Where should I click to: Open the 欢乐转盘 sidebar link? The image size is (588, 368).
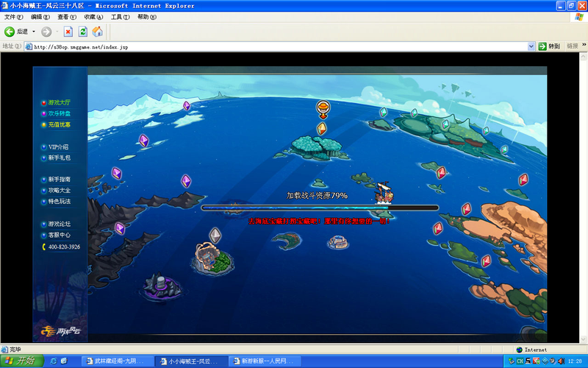point(59,113)
